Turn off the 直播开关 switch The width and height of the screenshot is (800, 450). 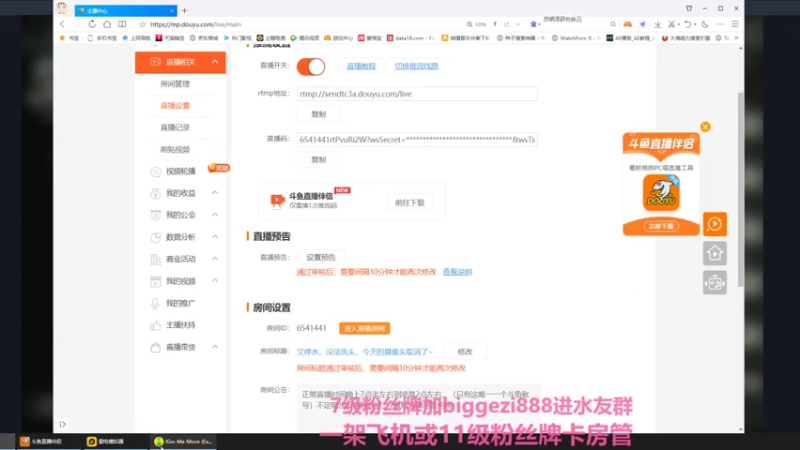click(311, 66)
